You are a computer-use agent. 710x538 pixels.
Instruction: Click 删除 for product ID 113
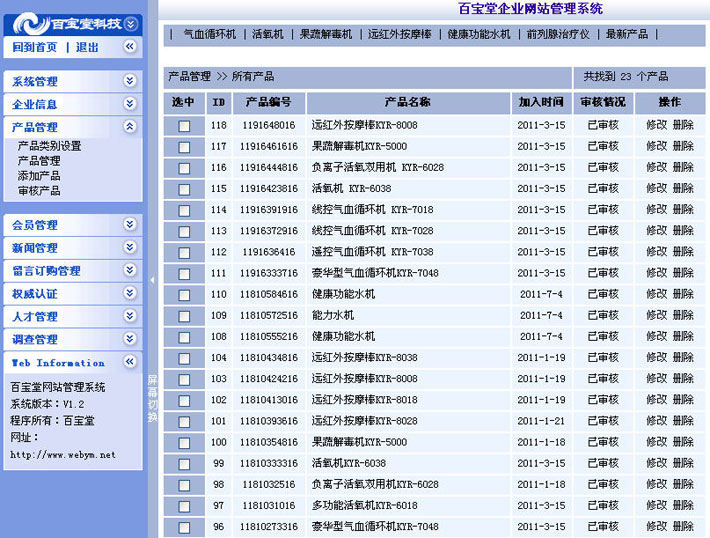point(683,231)
